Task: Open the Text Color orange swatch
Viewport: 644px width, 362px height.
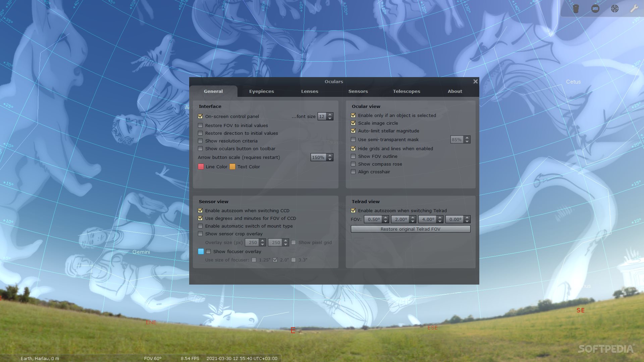Action: tap(232, 167)
